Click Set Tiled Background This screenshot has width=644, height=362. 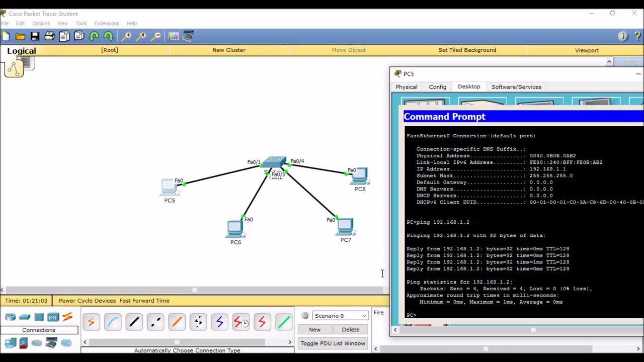[467, 50]
